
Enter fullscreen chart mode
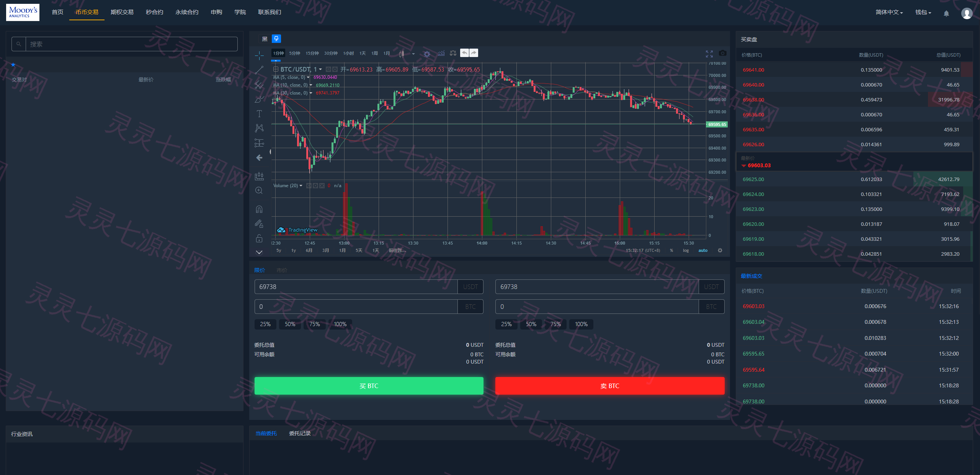(x=709, y=54)
